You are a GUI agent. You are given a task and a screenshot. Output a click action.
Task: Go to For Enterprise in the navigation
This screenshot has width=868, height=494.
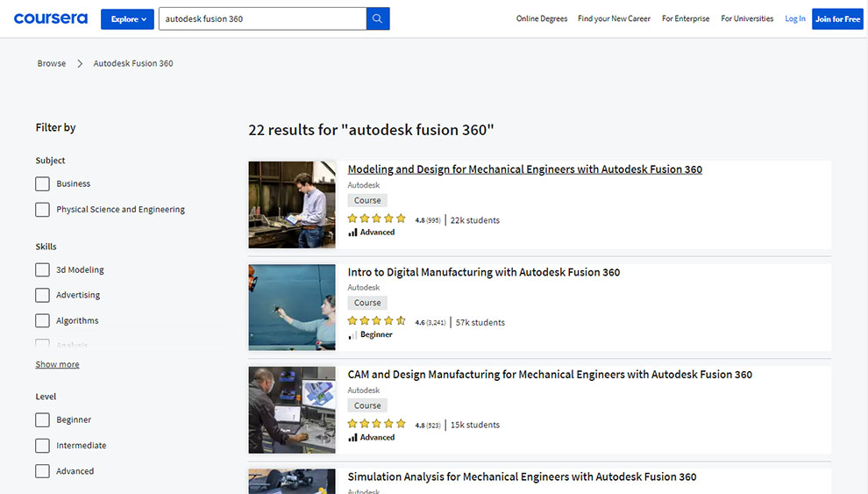point(686,18)
